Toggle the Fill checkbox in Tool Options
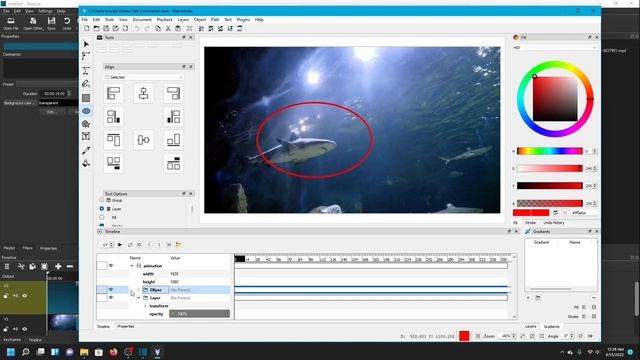640x360 pixels. click(x=102, y=217)
